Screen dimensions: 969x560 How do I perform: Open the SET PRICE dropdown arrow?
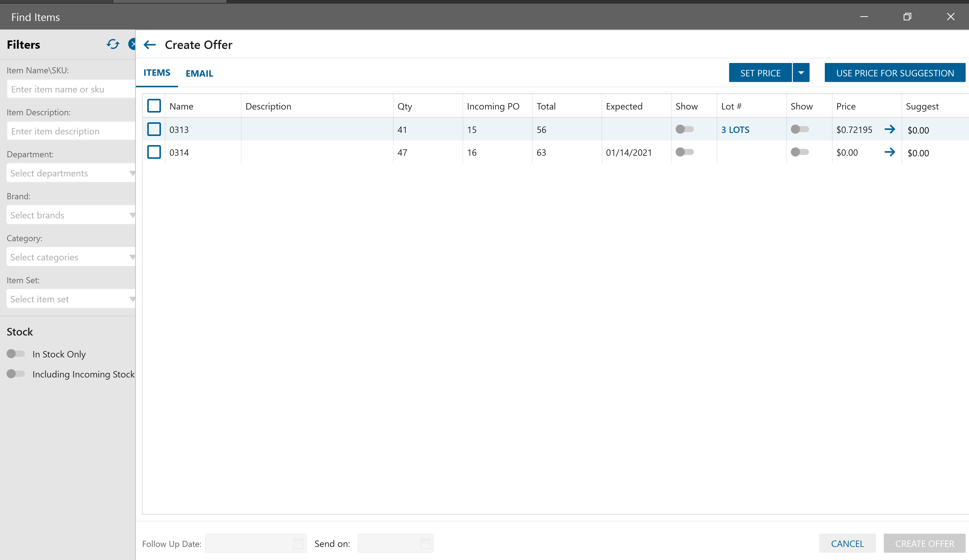[x=801, y=73]
